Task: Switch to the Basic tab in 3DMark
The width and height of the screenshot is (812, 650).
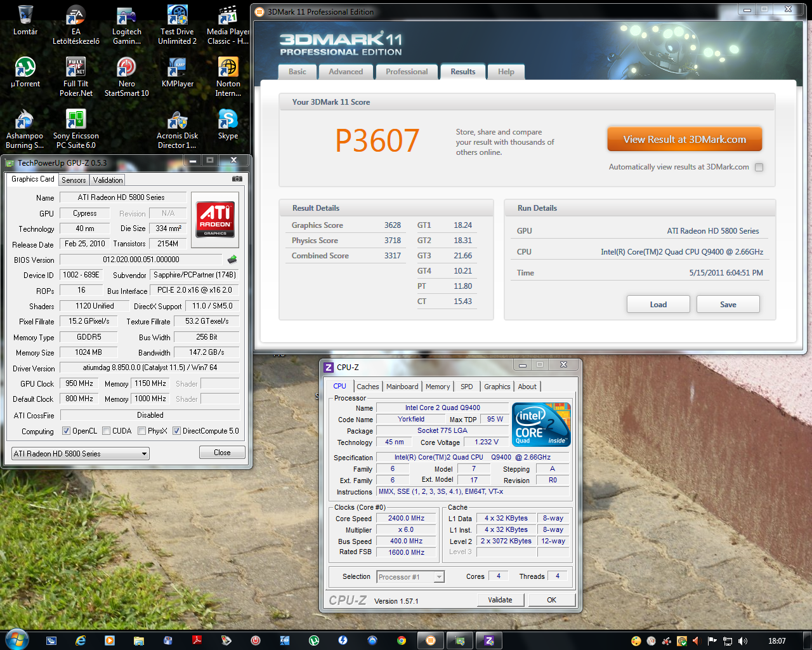Action: [298, 72]
